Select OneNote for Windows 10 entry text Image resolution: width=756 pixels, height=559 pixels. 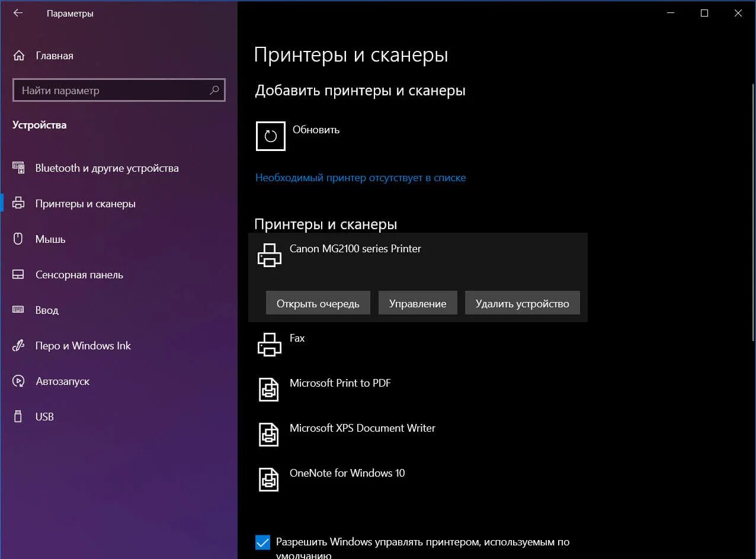[347, 473]
